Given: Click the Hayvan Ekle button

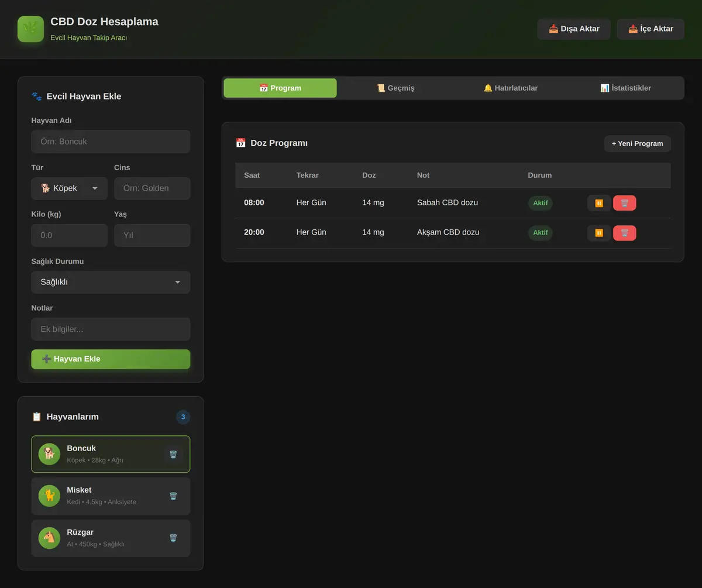Looking at the screenshot, I should coord(111,359).
